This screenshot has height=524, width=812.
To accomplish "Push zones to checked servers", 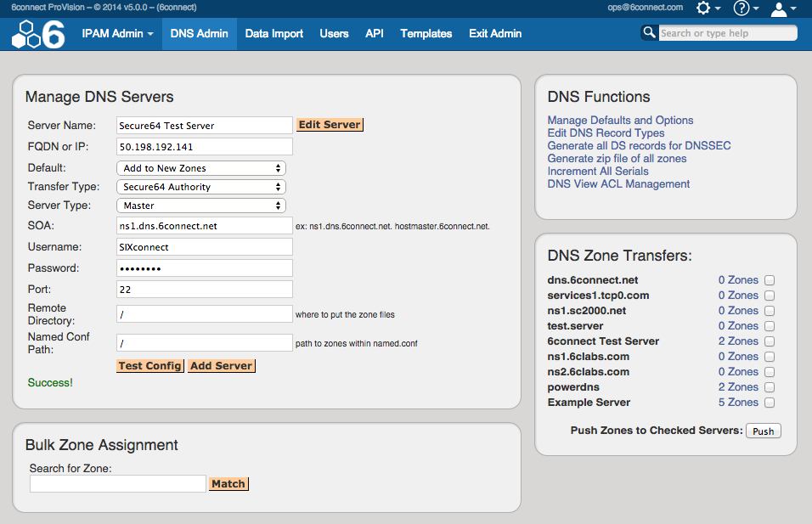I will [764, 431].
